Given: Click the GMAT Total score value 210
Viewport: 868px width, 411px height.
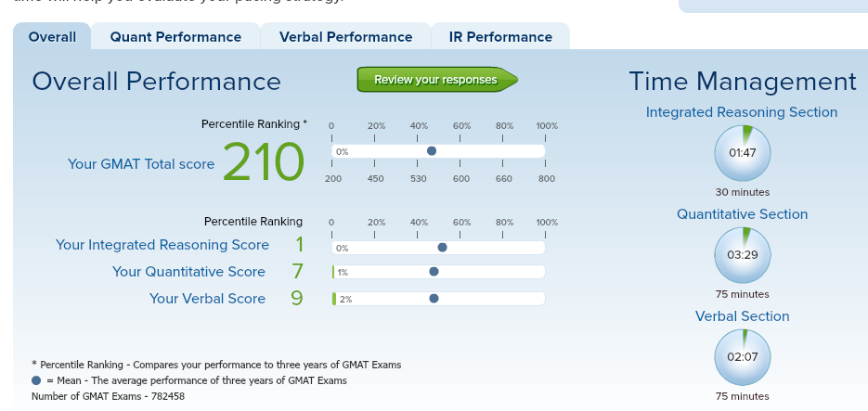Looking at the screenshot, I should point(264,161).
